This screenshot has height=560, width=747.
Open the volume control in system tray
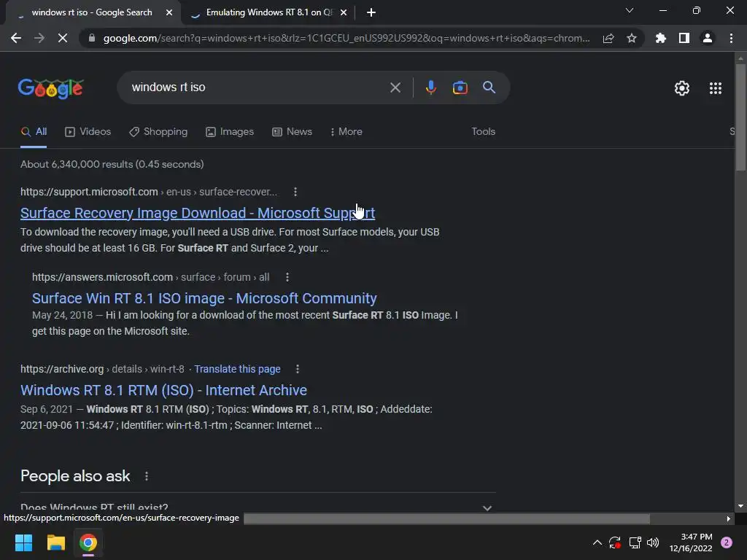click(653, 542)
